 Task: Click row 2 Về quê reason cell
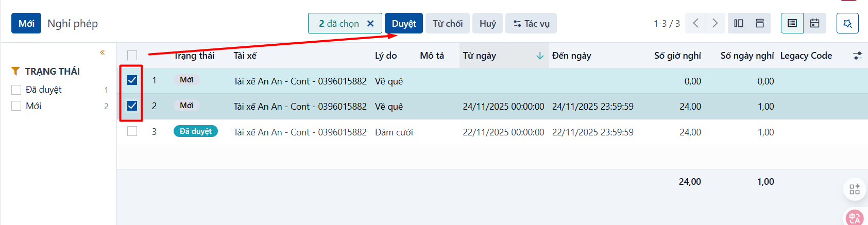389,107
